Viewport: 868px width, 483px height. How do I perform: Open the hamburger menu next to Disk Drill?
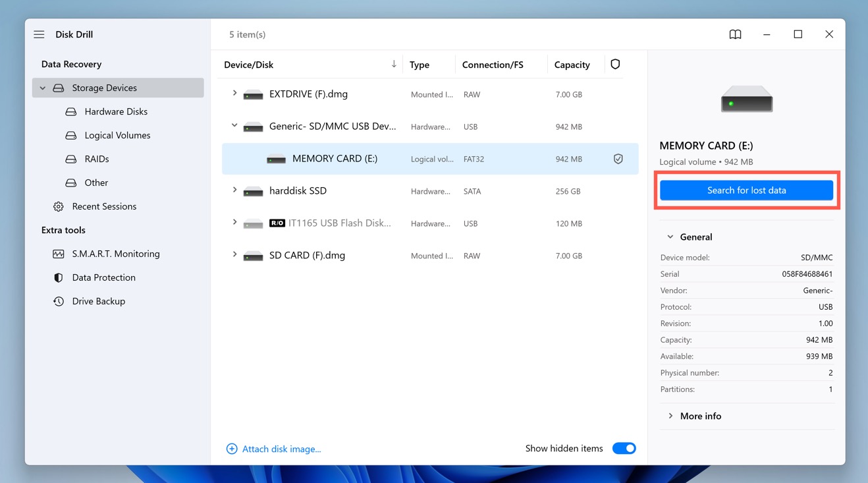pos(39,34)
